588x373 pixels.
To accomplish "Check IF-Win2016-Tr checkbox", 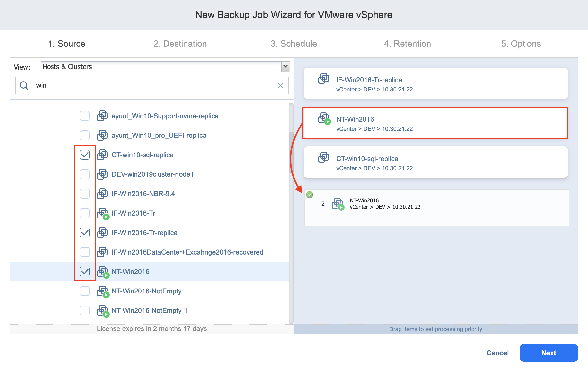I will pos(85,213).
